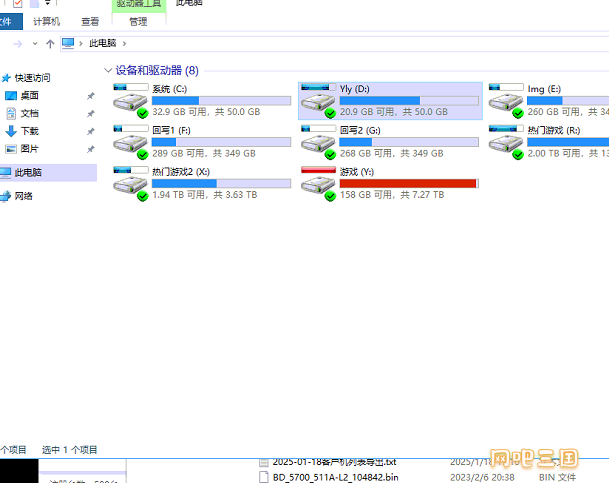Select 网络 in the navigation pane

click(24, 196)
